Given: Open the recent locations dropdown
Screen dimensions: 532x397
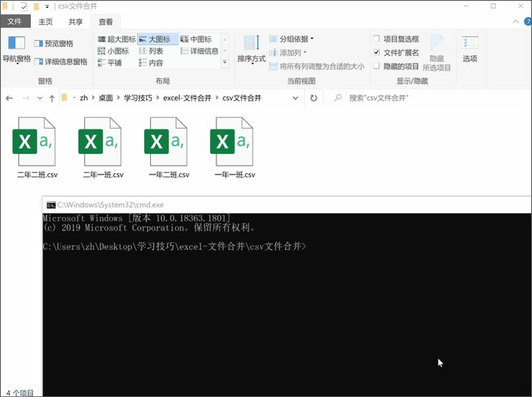Looking at the screenshot, I should (x=40, y=98).
